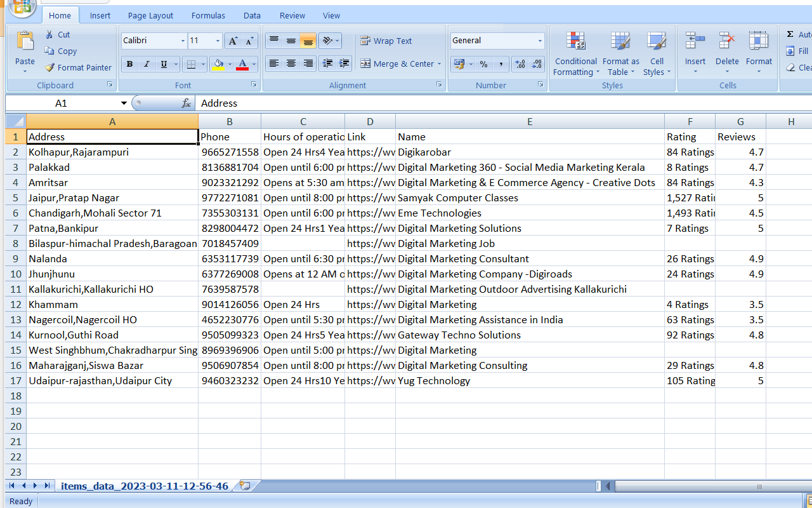Click the Font Color letter A
Image resolution: width=812 pixels, height=508 pixels.
pyautogui.click(x=242, y=64)
